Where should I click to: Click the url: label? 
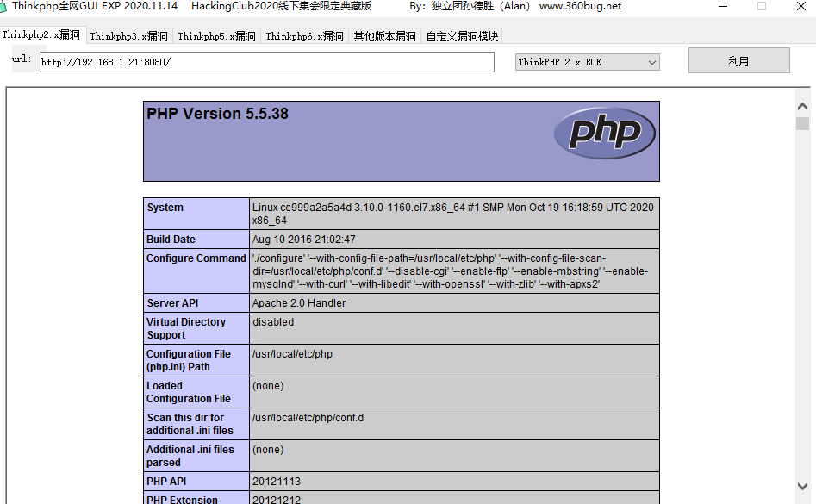coord(22,59)
